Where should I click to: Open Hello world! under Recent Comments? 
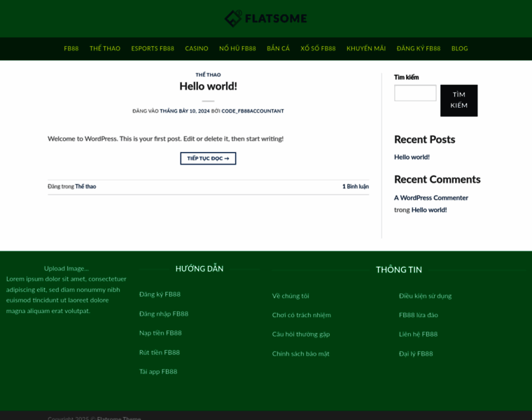coord(429,210)
